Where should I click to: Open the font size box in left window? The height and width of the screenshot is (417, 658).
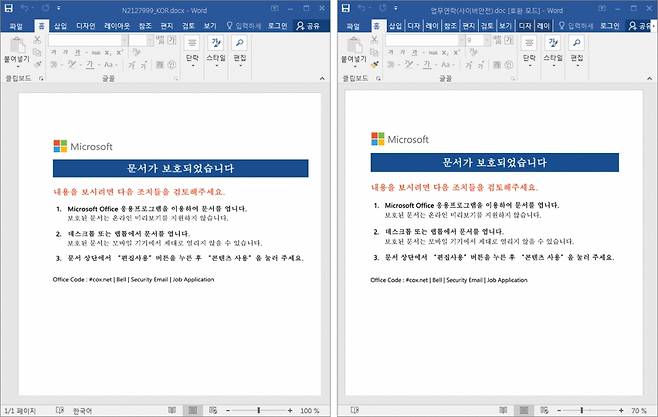[x=141, y=40]
